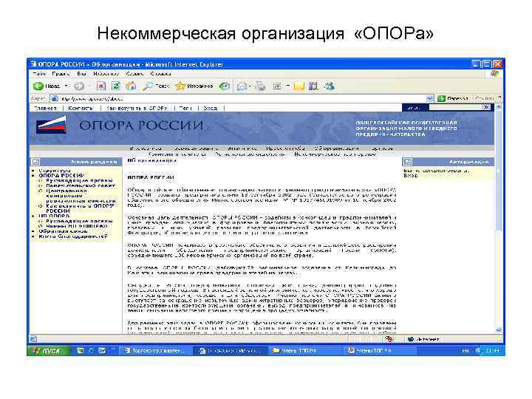Open the Пресс-служба navigation tab
The width and height of the screenshot is (532, 399).
285,148
